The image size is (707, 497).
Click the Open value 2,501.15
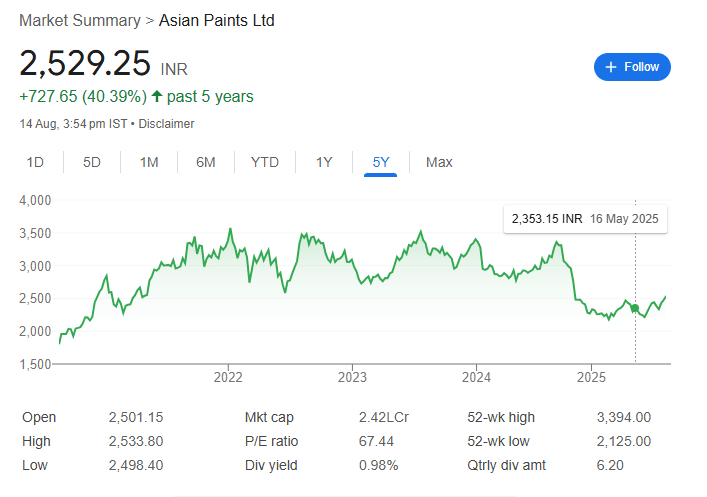[136, 417]
